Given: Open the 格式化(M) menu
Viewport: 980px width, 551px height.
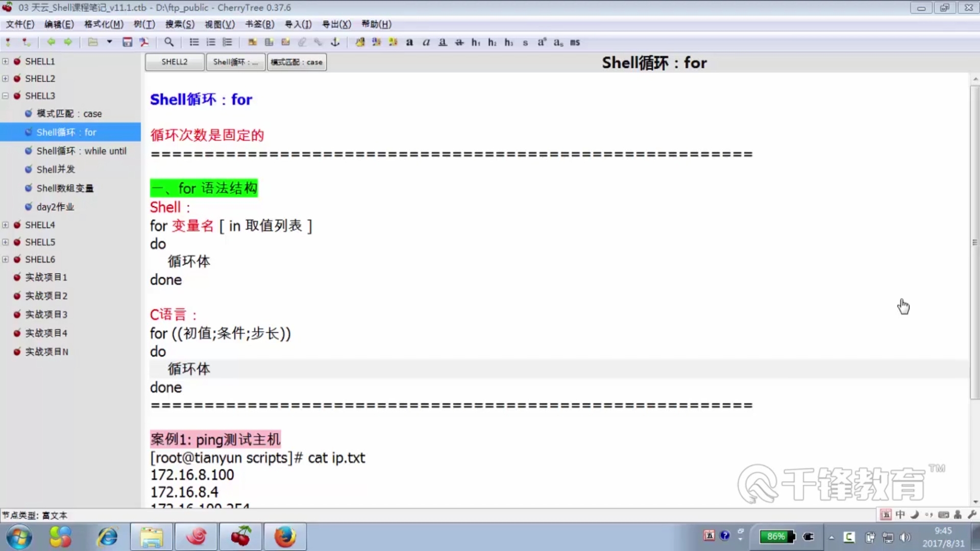Looking at the screenshot, I should [x=104, y=24].
